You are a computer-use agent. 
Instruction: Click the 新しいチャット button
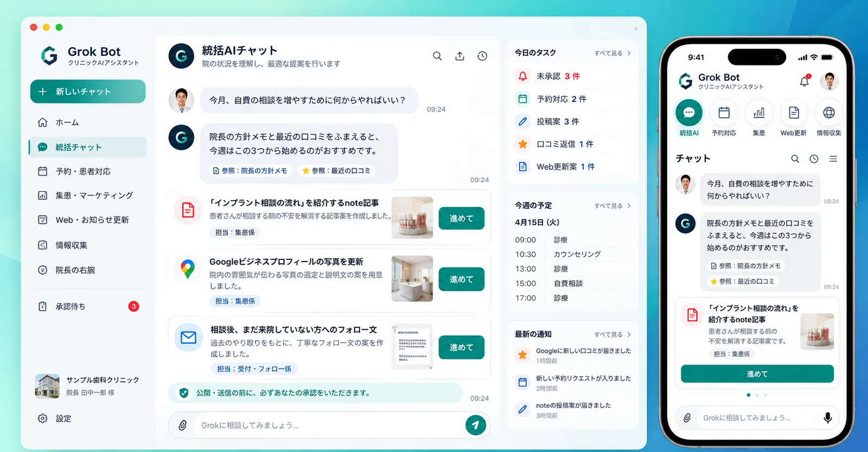(88, 92)
